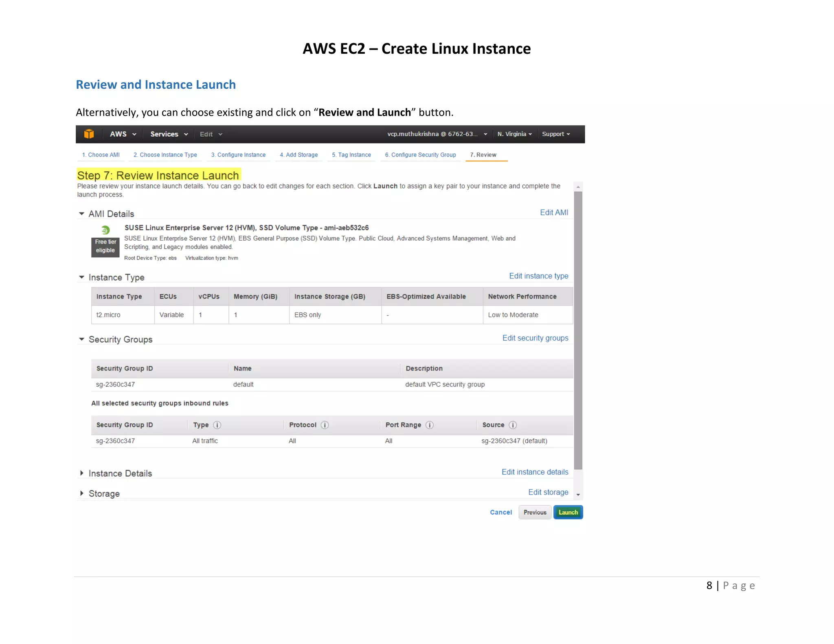Click the Free tier eligible badge

click(105, 247)
